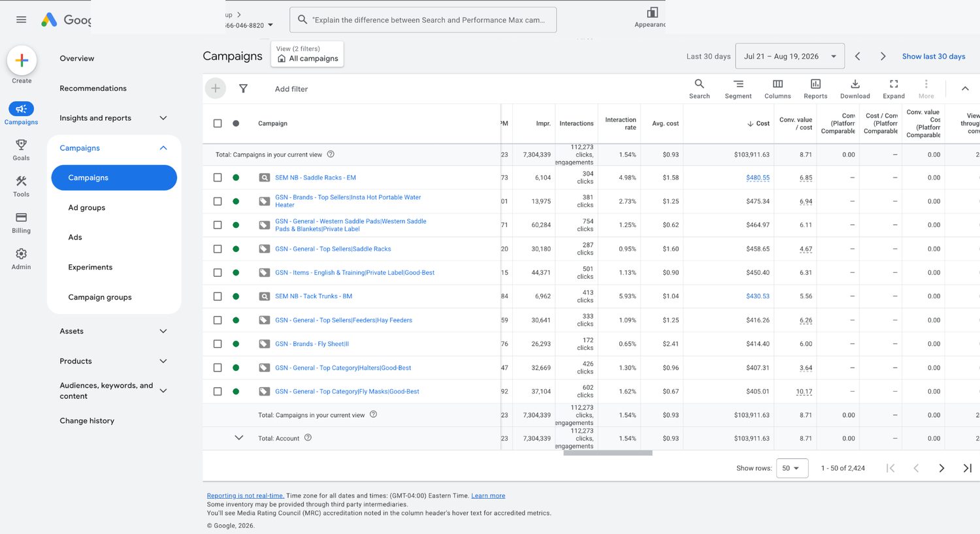The width and height of the screenshot is (980, 534).
Task: Expand the table to full screen
Action: 894,89
